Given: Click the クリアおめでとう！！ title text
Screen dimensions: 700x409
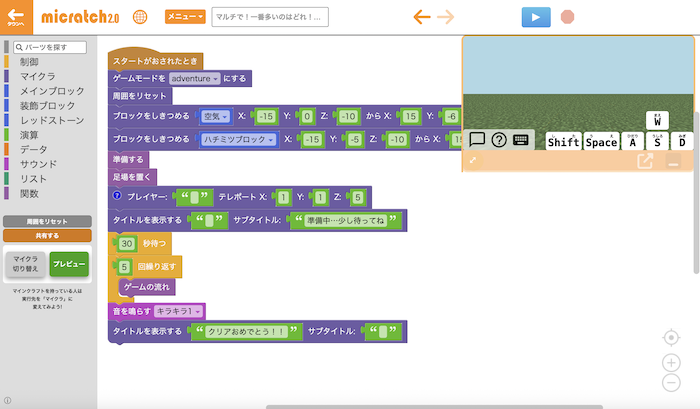Looking at the screenshot, I should [246, 332].
